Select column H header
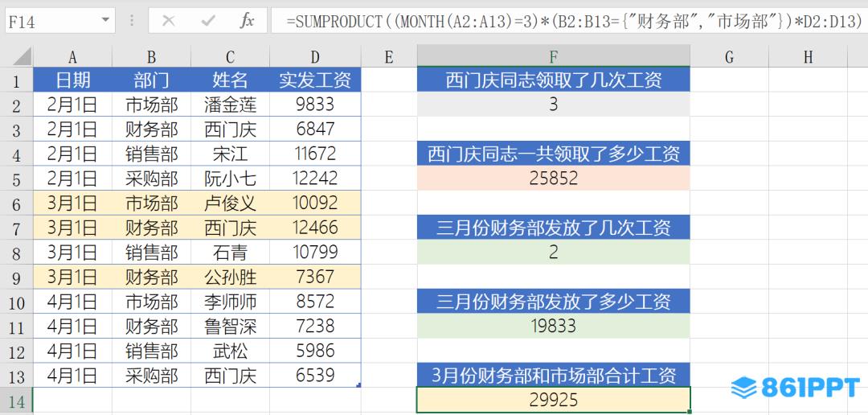This screenshot has height=415, width=868. (x=809, y=56)
